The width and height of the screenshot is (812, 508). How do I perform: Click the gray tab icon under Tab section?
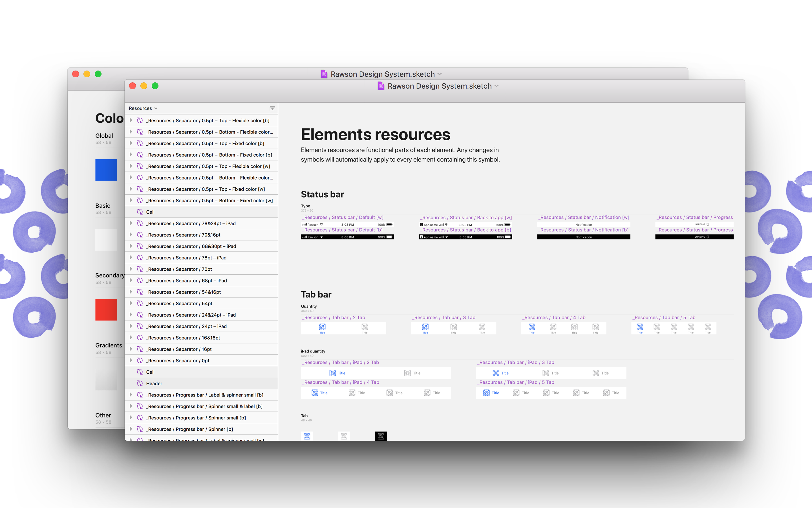coord(344,436)
